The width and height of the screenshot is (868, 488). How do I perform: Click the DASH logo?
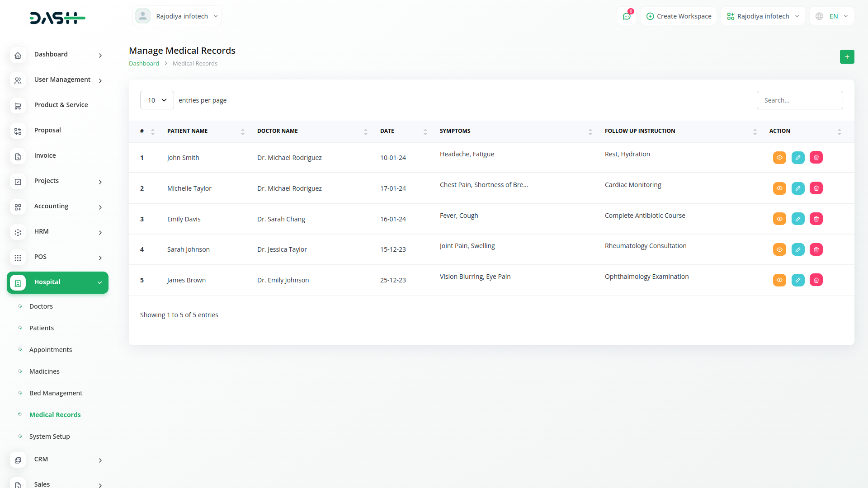(57, 18)
